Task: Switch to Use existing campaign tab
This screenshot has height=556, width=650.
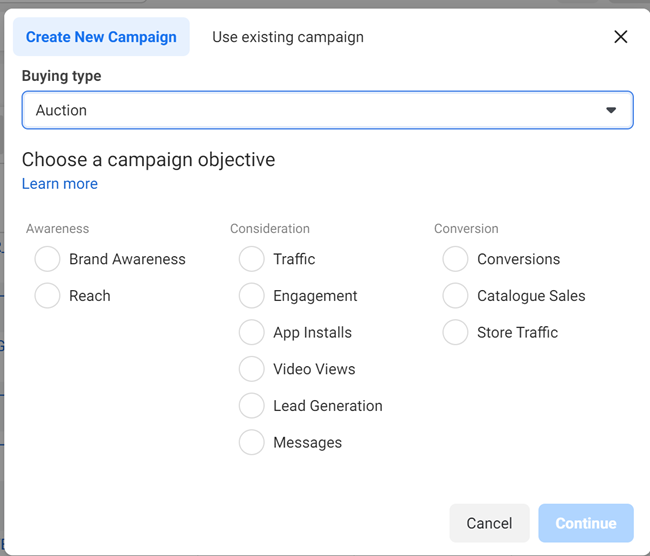Action: coord(288,37)
